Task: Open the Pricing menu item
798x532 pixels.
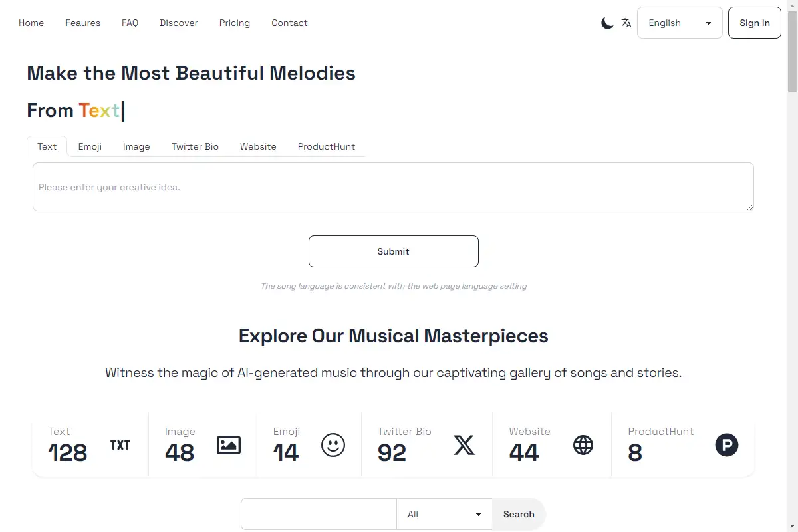Action: (x=235, y=23)
